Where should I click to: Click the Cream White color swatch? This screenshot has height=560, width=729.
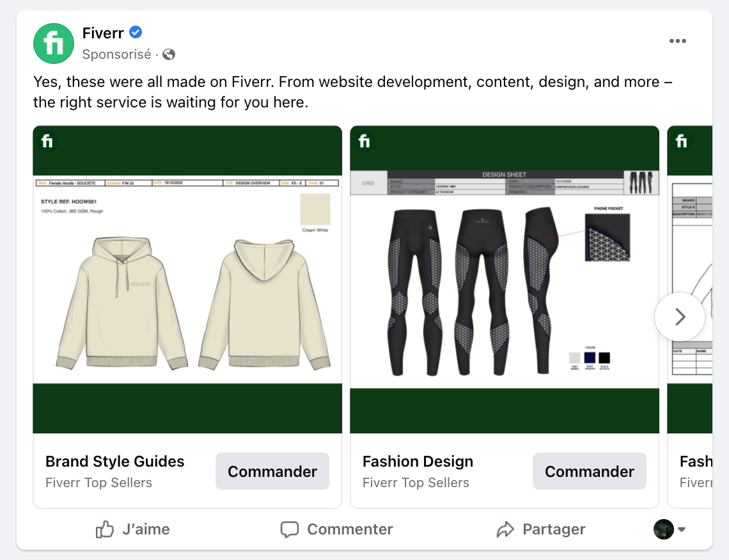[315, 210]
